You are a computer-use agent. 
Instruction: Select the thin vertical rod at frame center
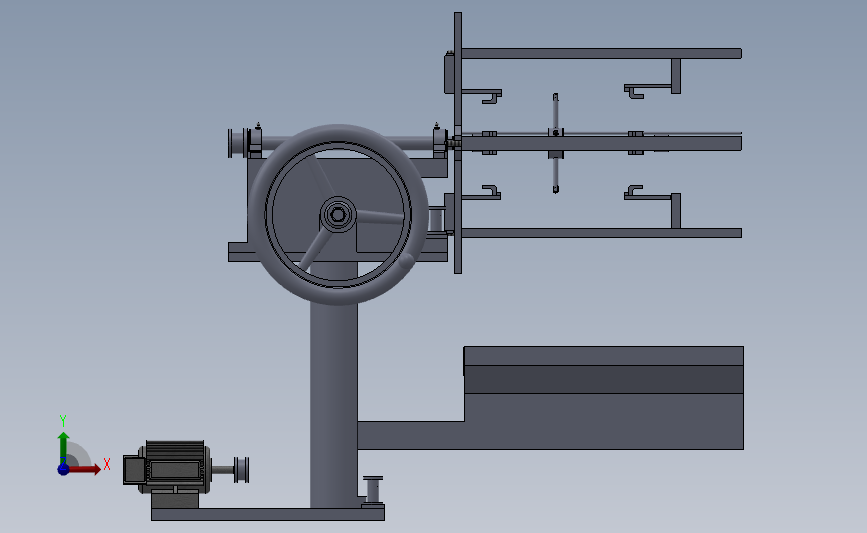coord(556,143)
